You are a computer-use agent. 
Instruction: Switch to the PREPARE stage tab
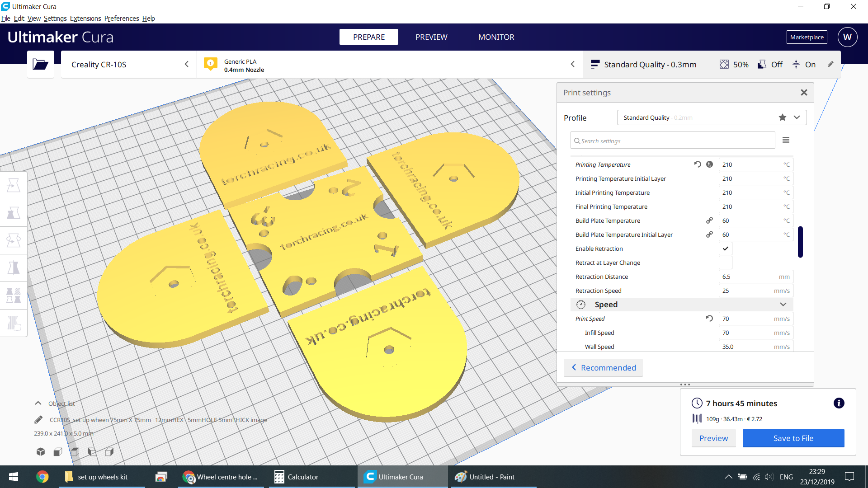click(x=369, y=37)
